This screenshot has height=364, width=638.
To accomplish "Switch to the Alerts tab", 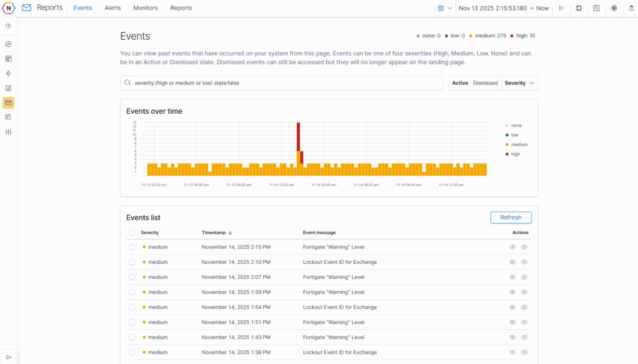I will coord(112,8).
